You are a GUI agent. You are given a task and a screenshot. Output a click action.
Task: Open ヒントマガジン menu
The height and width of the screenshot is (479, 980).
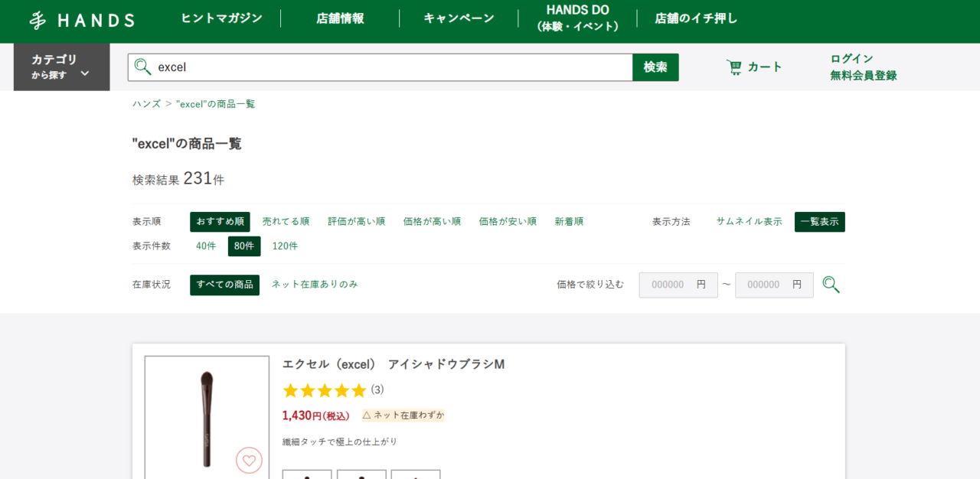pos(222,18)
